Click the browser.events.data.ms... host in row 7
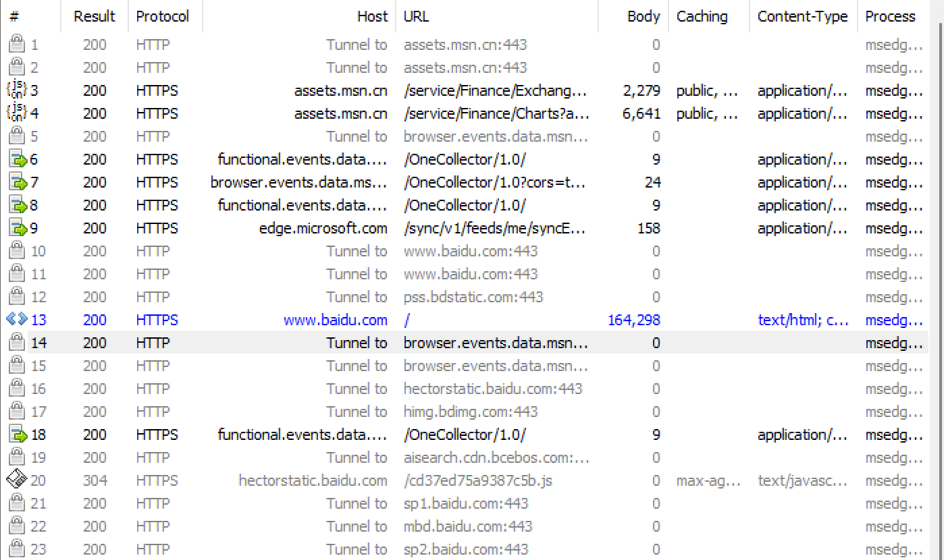 (299, 183)
